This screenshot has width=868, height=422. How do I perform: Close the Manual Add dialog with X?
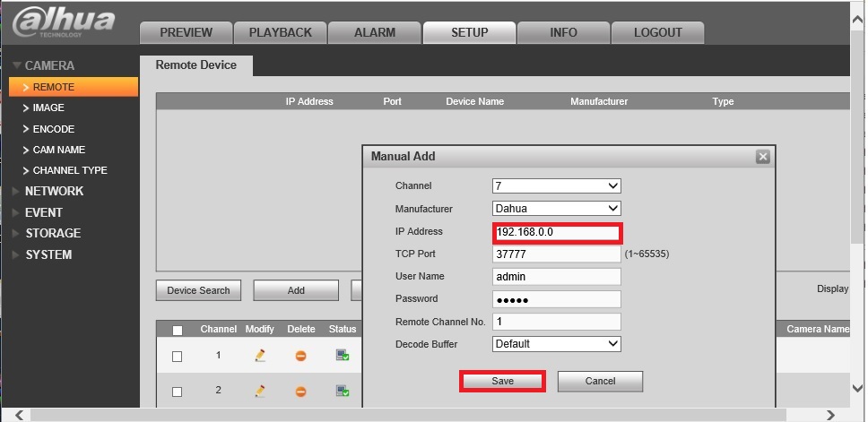tap(763, 157)
